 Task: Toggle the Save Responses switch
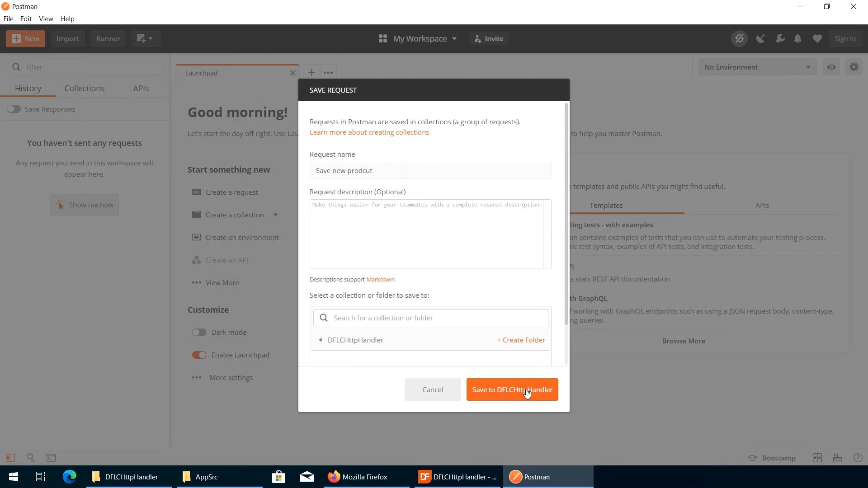tap(14, 109)
